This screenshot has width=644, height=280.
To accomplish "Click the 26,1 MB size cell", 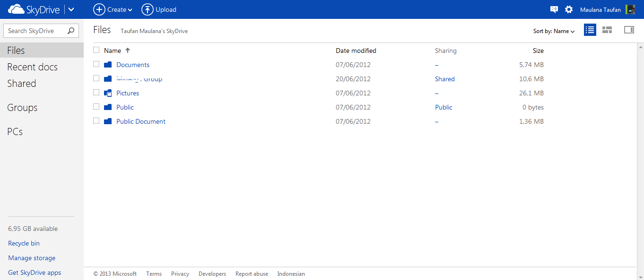I will [531, 93].
